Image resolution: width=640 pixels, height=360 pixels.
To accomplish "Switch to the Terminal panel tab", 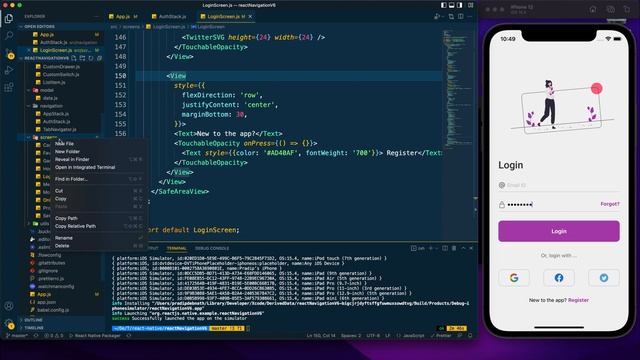I will (x=176, y=248).
